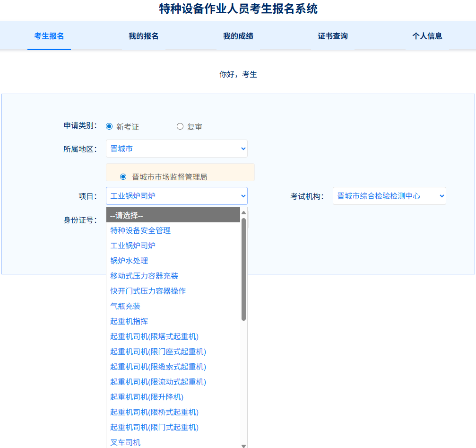Select 叉车司机 in the dropdown list

pos(125,442)
